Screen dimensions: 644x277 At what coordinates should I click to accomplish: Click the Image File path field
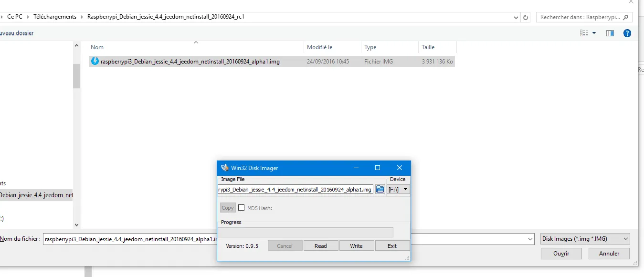pyautogui.click(x=296, y=190)
